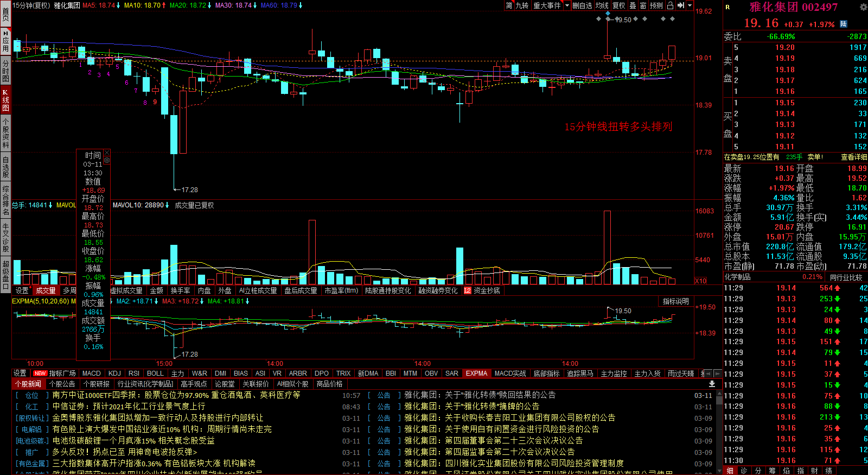Click the round icon below tooltip close button

coord(107,160)
